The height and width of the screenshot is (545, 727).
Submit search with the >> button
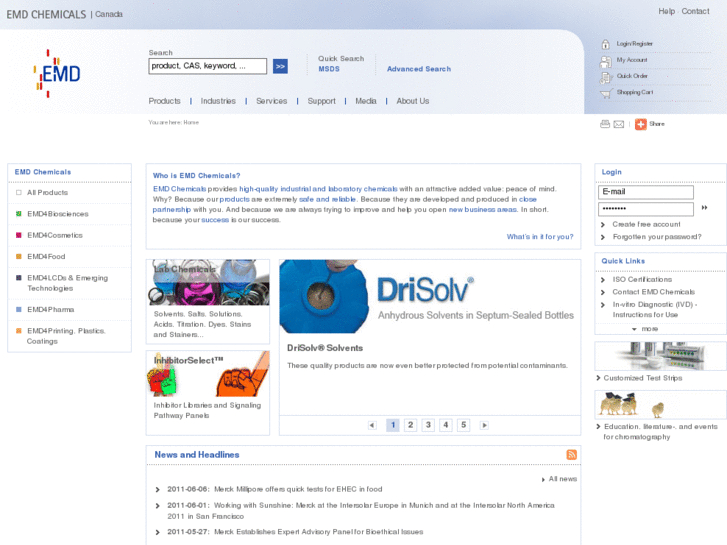(280, 66)
